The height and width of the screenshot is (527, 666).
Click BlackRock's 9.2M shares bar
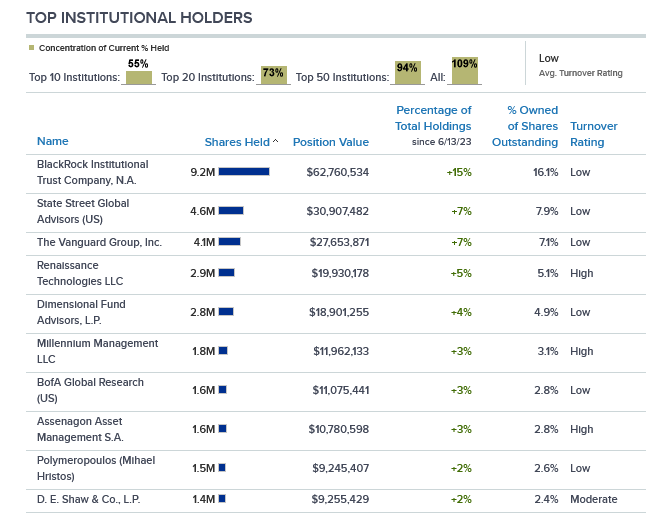point(244,172)
